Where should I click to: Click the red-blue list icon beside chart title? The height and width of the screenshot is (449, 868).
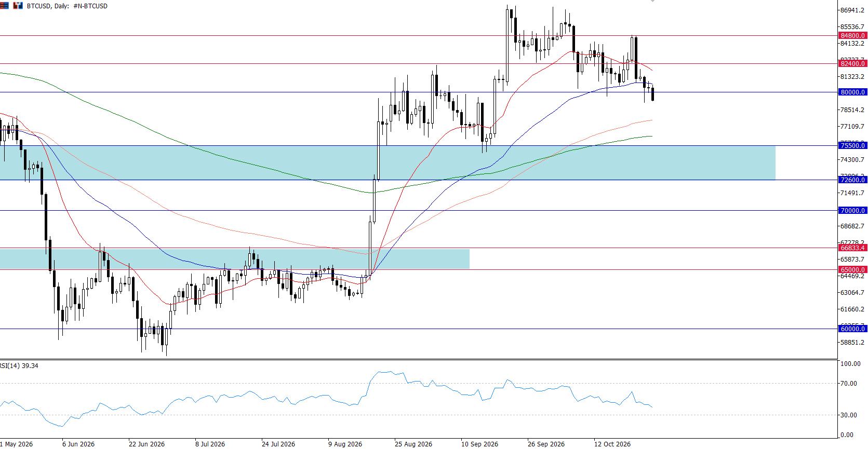4,6
